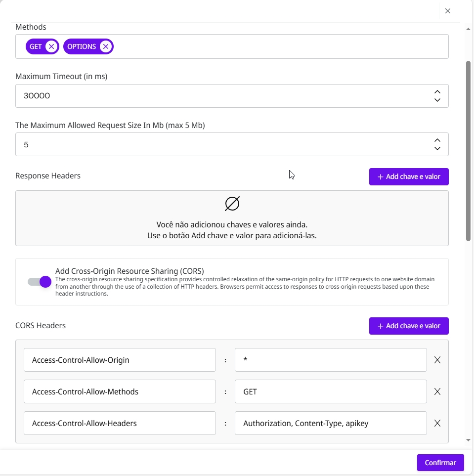Image resolution: width=474 pixels, height=476 pixels.
Task: Remove the OPTIONS method tag
Action: click(x=105, y=46)
